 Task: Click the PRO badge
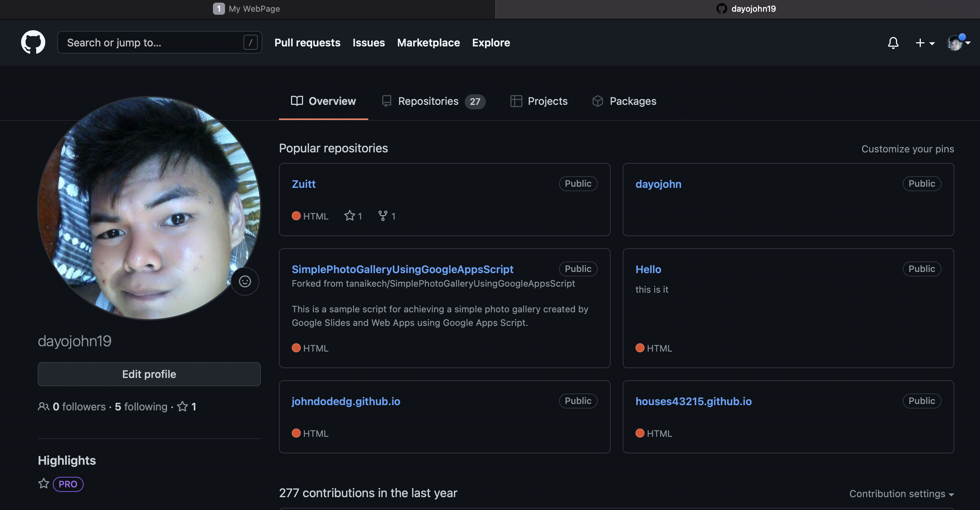click(x=68, y=484)
